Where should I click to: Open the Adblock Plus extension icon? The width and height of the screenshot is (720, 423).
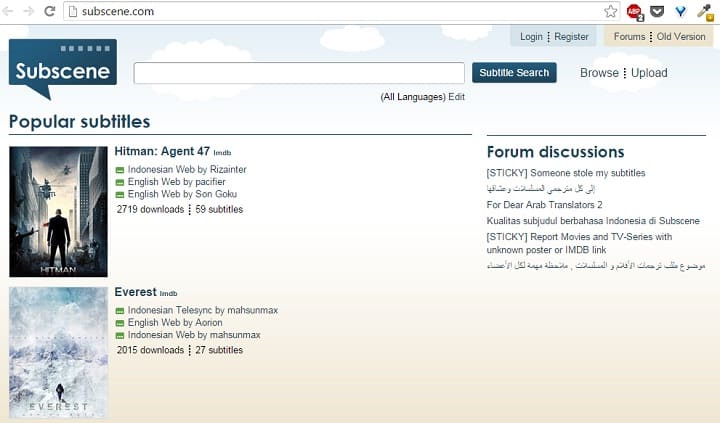(635, 11)
